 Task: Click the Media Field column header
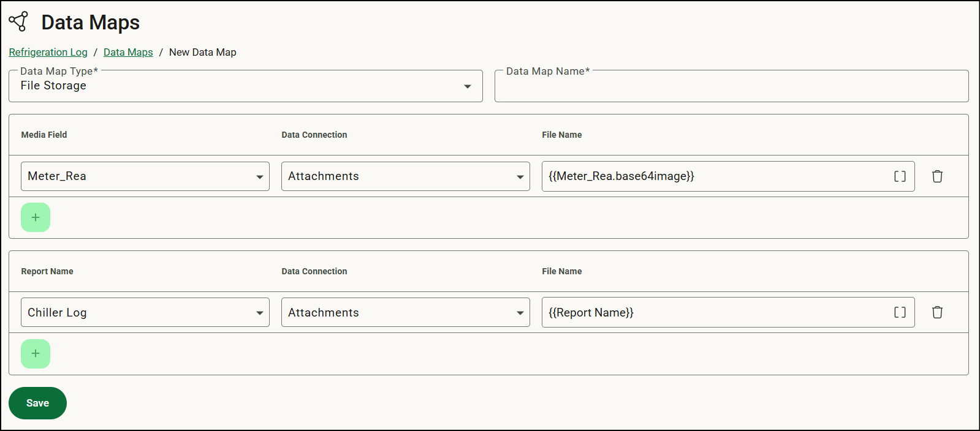click(x=44, y=135)
